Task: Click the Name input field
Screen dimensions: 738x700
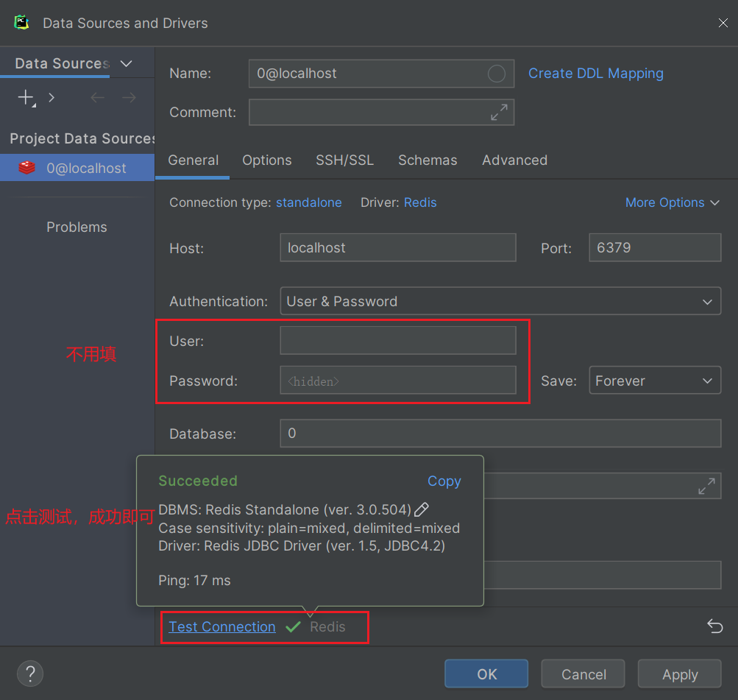Action: point(381,74)
